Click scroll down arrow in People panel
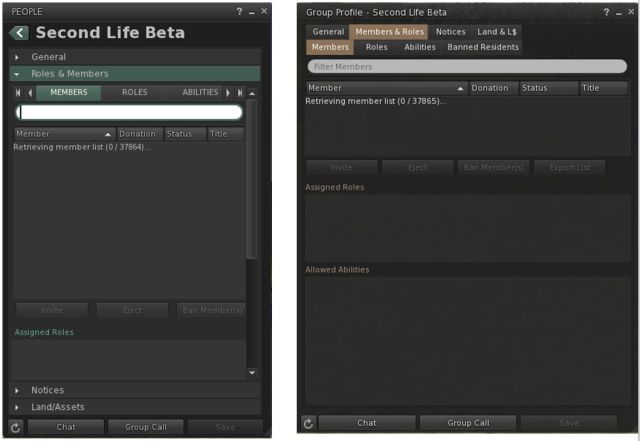This screenshot has width=640, height=441. pyautogui.click(x=252, y=372)
